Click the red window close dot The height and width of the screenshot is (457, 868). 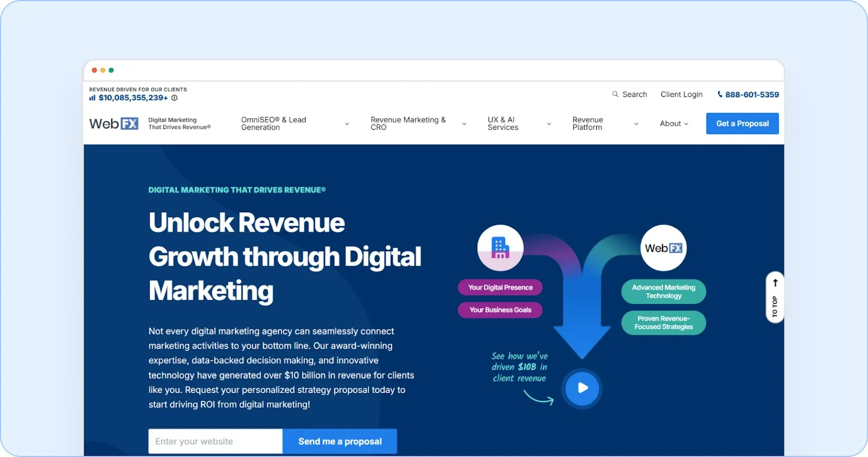(94, 70)
